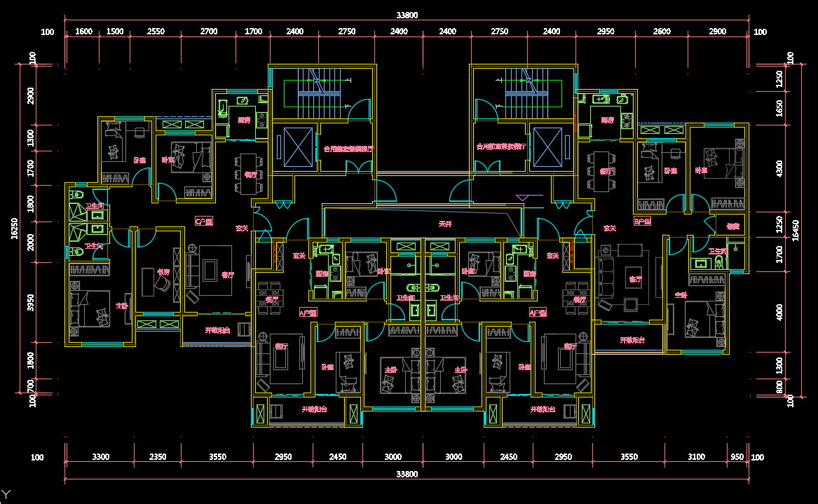Pick the 储藏 room label

pos(733,226)
